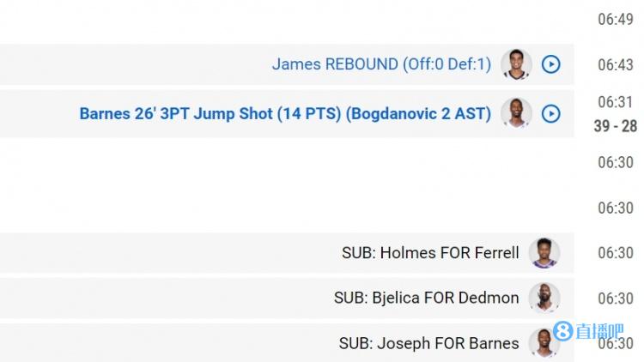This screenshot has height=362, width=644.
Task: Click the blue 8 logo icon
Action: click(562, 331)
